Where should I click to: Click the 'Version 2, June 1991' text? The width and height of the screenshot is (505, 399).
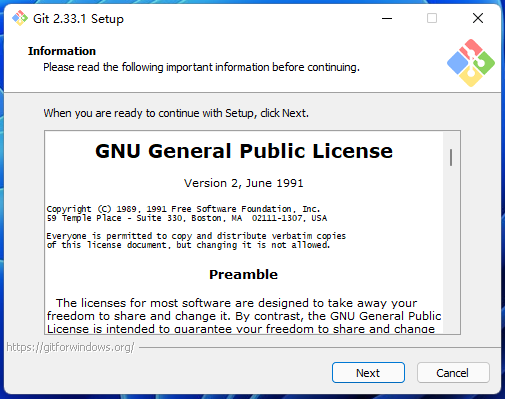244,183
